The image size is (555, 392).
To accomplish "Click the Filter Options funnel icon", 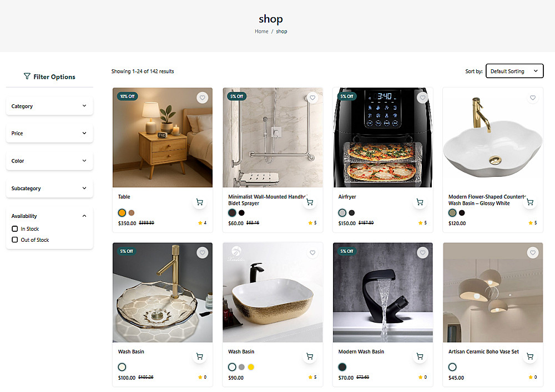I will click(27, 77).
